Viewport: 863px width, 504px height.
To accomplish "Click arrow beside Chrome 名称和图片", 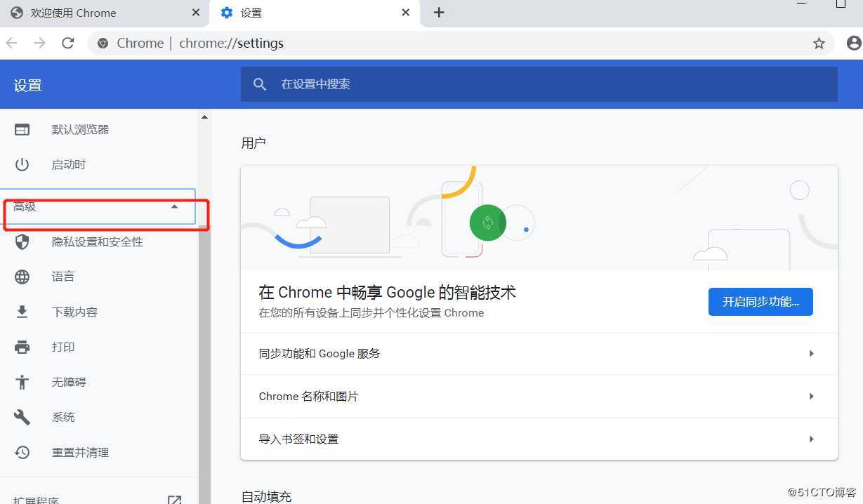I will (811, 396).
